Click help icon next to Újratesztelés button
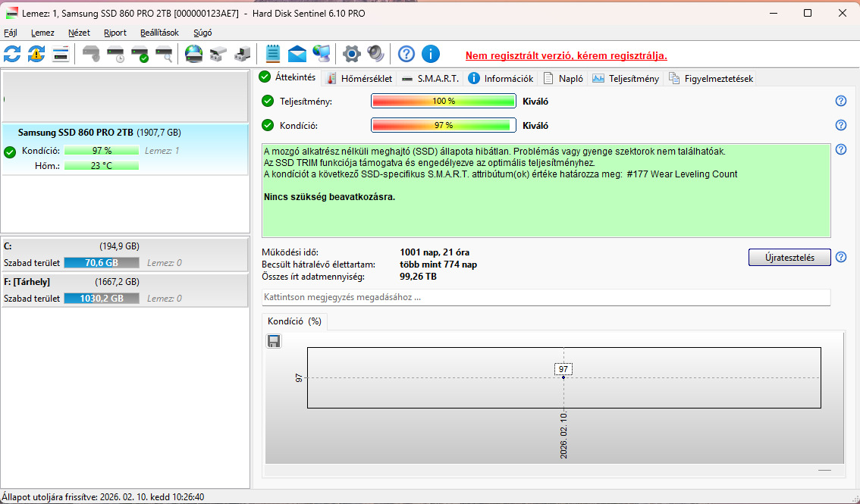This screenshot has width=860, height=504. (x=841, y=257)
